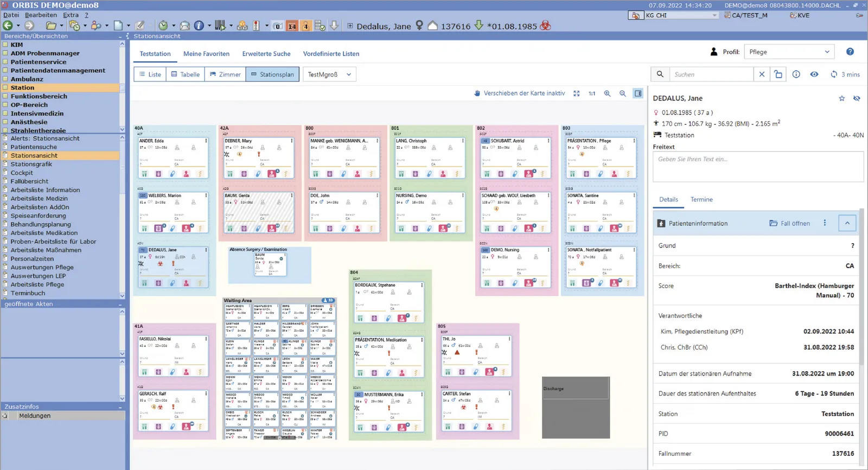The image size is (868, 470).
Task: Open the Termine tab
Action: pos(701,200)
